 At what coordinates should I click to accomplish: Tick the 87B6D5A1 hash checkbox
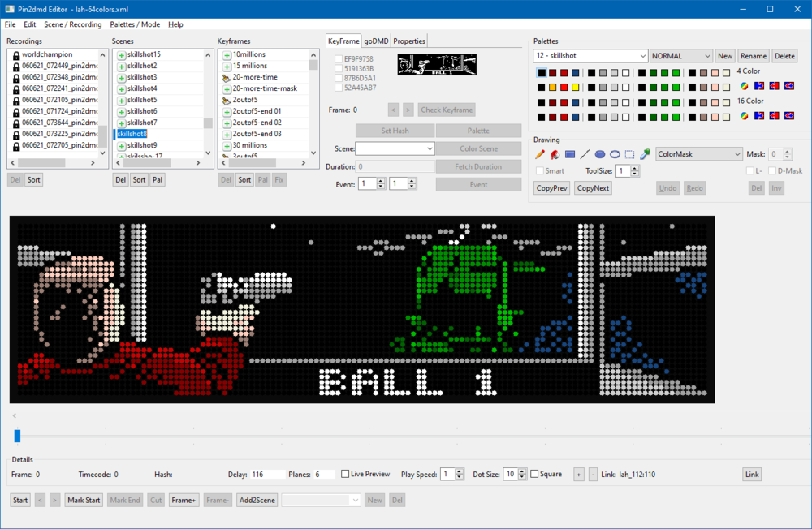[x=338, y=78]
